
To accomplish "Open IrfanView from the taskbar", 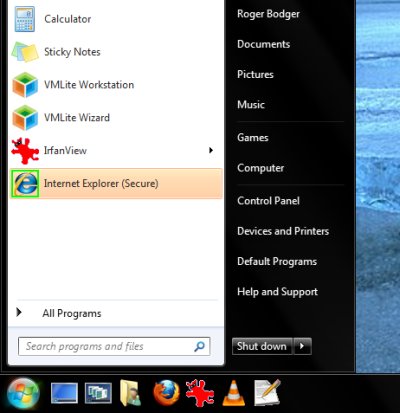I will [x=200, y=393].
